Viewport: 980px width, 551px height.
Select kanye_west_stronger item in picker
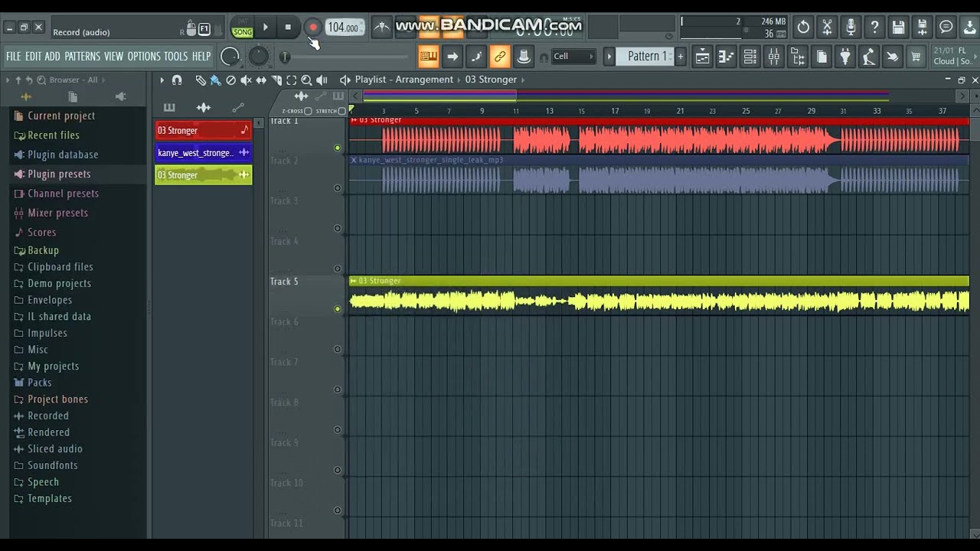pyautogui.click(x=203, y=152)
